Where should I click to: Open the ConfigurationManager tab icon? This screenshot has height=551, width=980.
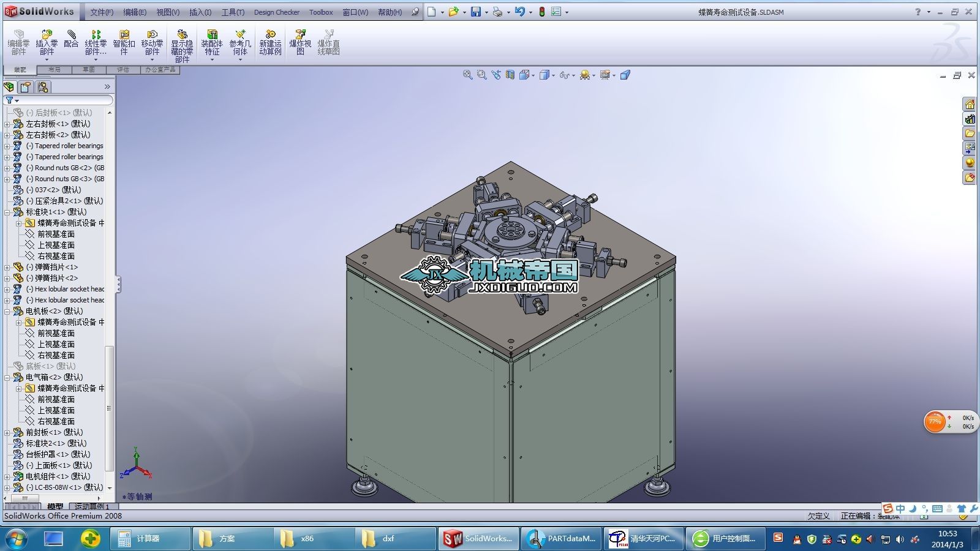tap(42, 87)
